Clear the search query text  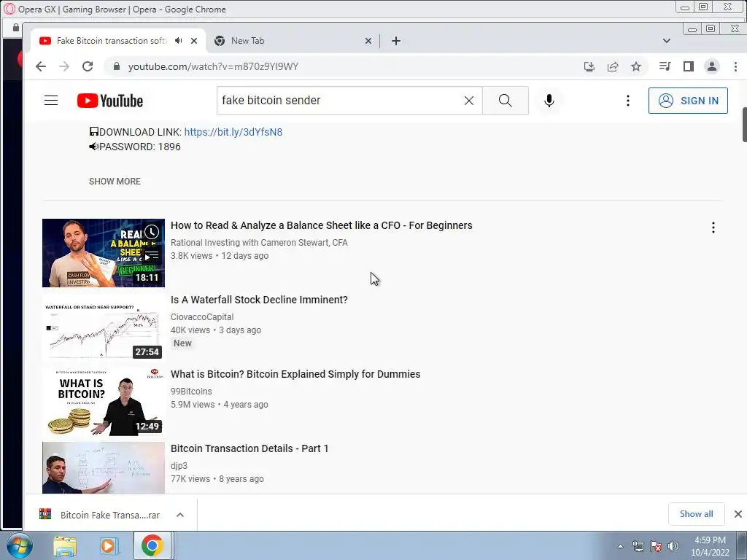point(469,101)
